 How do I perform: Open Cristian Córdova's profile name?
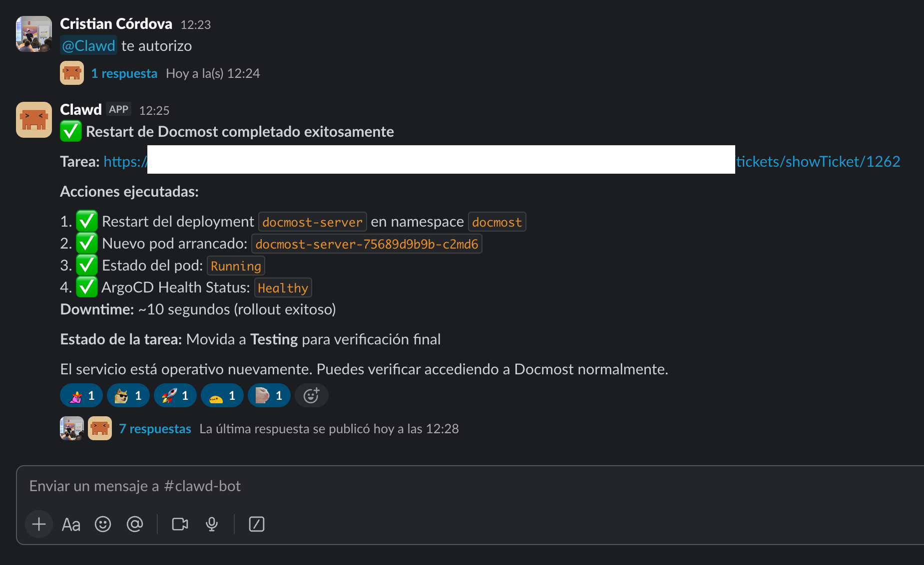pos(116,24)
